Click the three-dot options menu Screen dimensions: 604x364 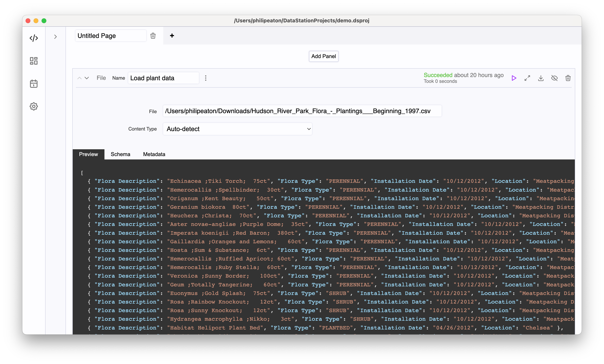point(206,78)
